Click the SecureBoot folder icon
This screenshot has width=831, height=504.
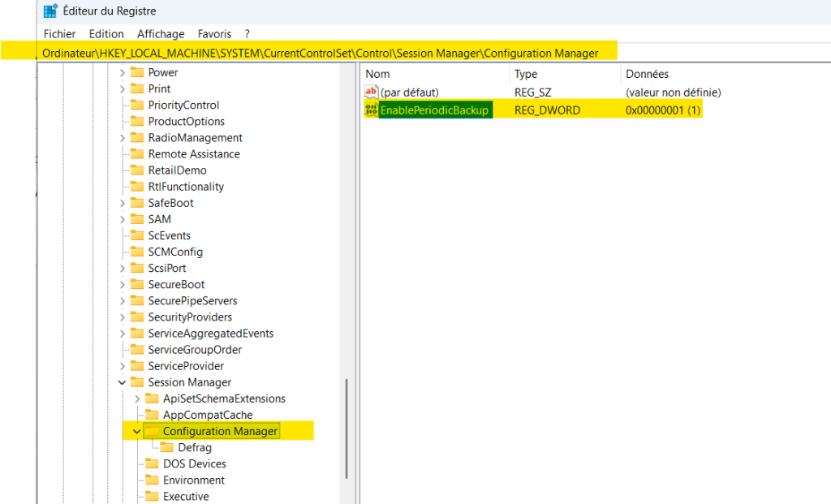pos(136,285)
